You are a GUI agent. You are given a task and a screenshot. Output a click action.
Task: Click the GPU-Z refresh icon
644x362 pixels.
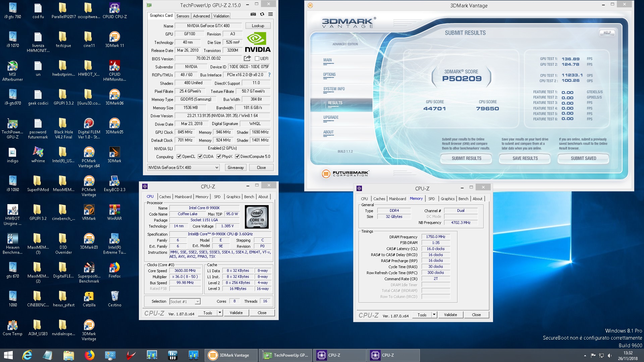click(262, 14)
